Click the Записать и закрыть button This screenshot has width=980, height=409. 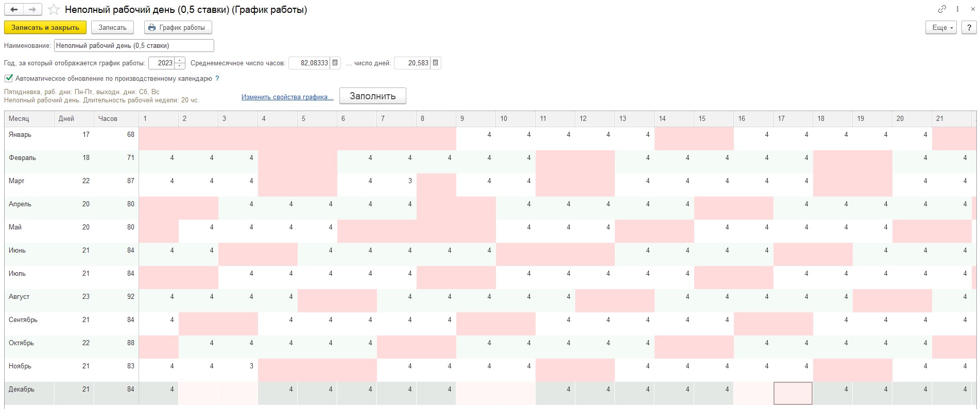click(x=45, y=28)
